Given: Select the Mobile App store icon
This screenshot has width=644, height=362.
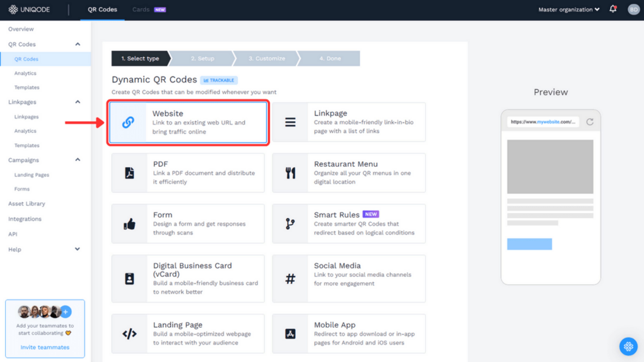Looking at the screenshot, I should pyautogui.click(x=290, y=334).
